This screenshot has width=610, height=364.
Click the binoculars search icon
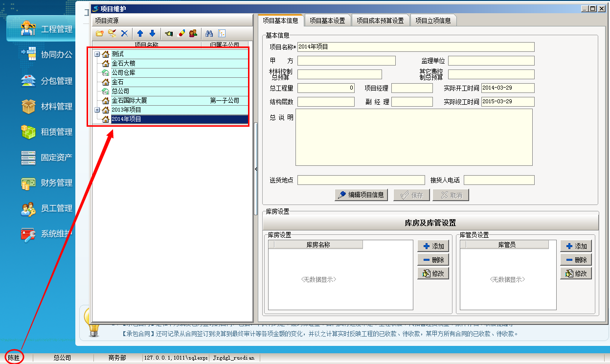click(209, 33)
